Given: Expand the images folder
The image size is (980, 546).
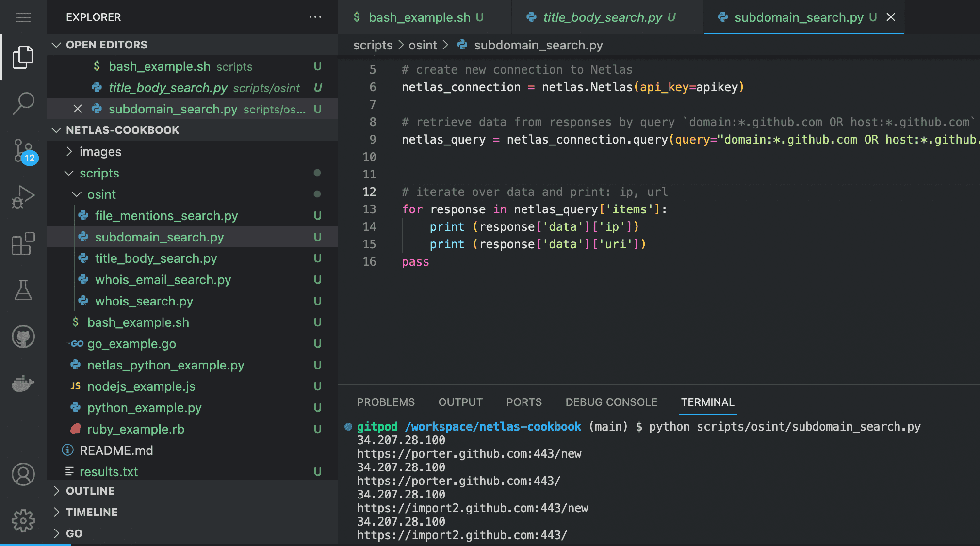Looking at the screenshot, I should [100, 152].
